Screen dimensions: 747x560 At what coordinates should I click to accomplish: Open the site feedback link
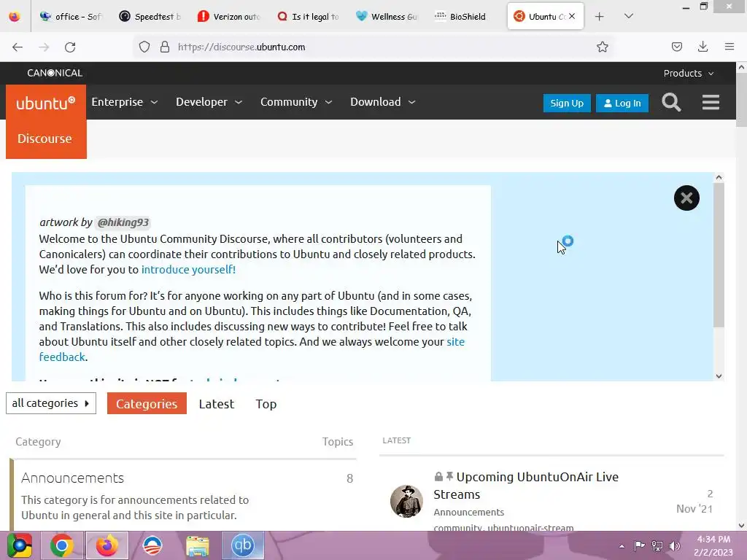tap(252, 349)
